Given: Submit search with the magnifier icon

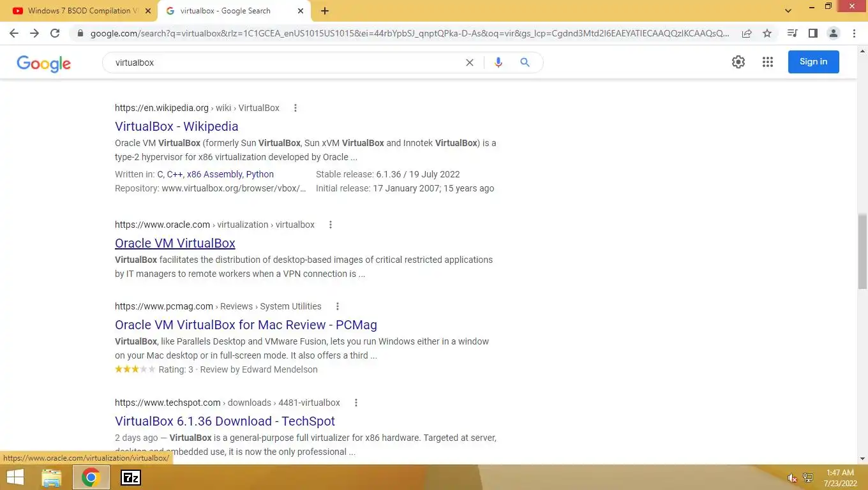Looking at the screenshot, I should (525, 63).
